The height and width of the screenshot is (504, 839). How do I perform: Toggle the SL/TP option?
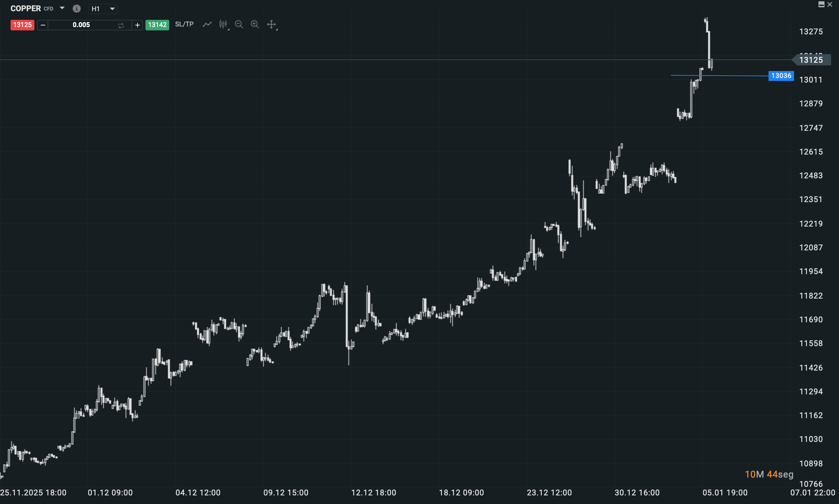pos(184,24)
